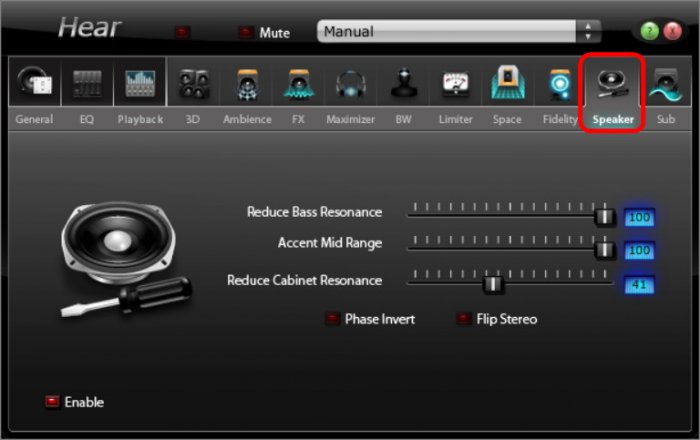Screen dimensions: 700x440
Task: Click the green help question mark icon
Action: (648, 32)
